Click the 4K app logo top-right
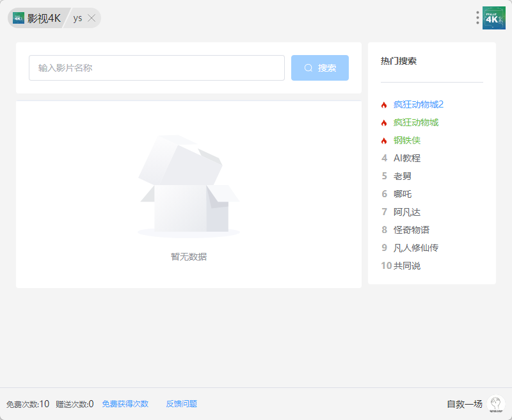The height and width of the screenshot is (420, 512). tap(493, 18)
